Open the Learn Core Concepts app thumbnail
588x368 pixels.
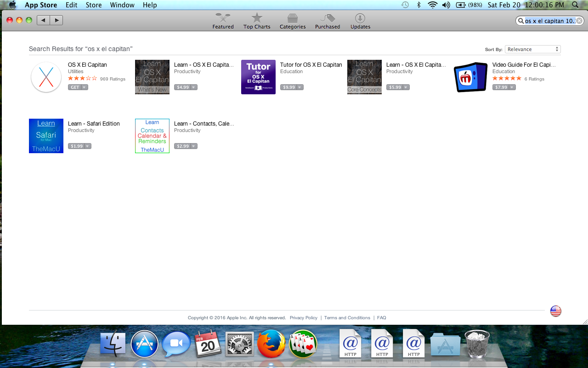point(364,77)
